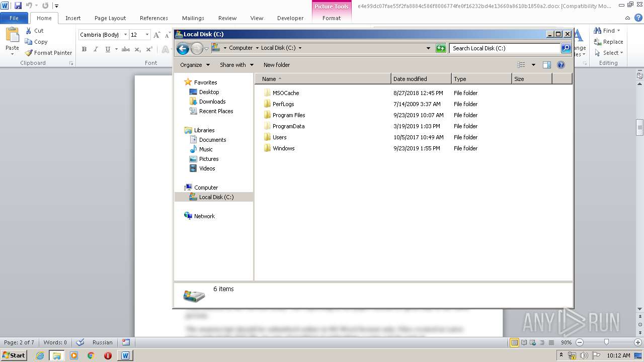The width and height of the screenshot is (644, 362).
Task: Click Find in Word's Editing group
Action: point(608,31)
